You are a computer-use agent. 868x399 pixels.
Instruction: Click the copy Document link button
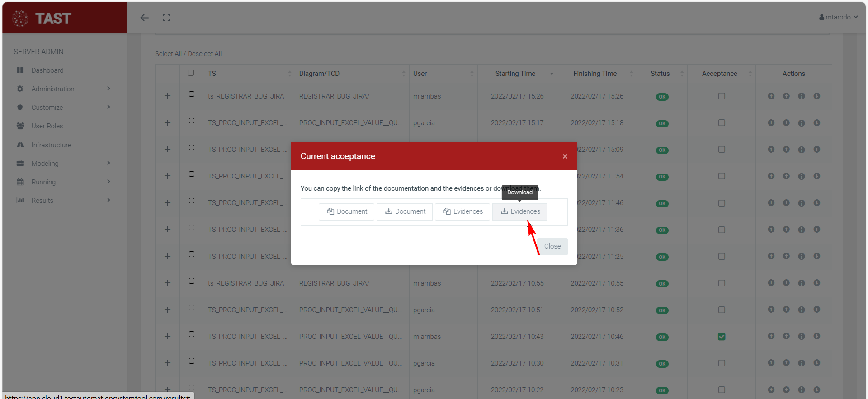pyautogui.click(x=347, y=211)
